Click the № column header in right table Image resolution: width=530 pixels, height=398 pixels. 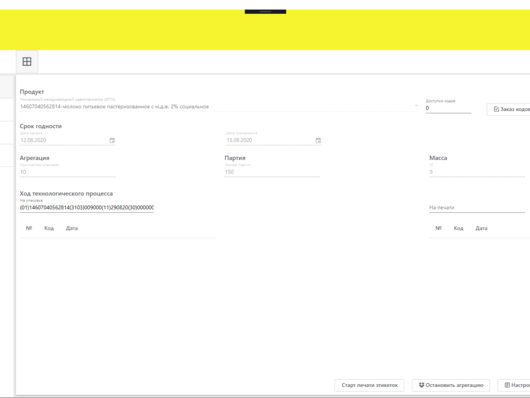tap(438, 228)
